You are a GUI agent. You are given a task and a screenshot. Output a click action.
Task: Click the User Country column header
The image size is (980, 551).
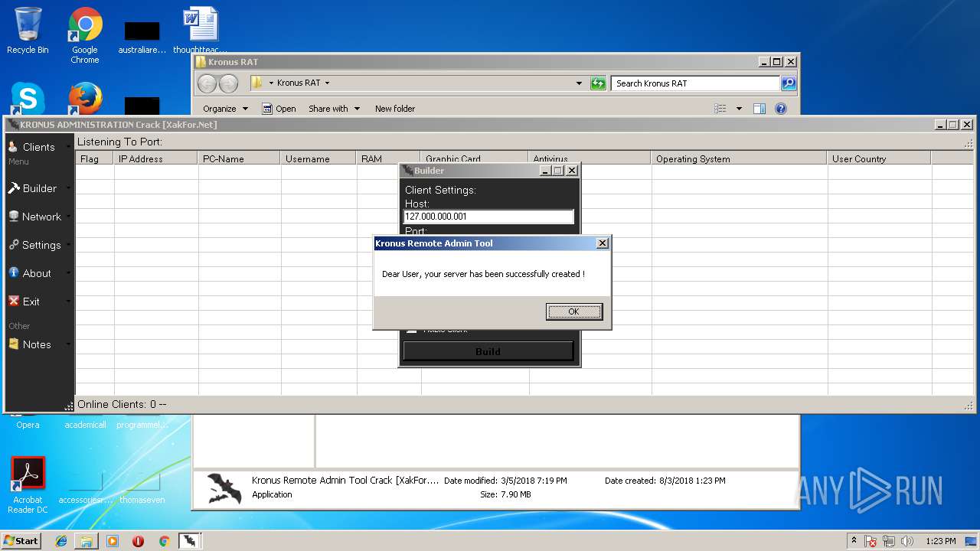880,158
